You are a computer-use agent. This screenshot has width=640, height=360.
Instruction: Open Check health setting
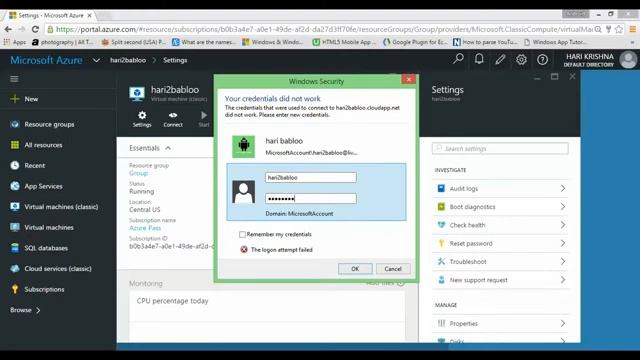point(500,225)
